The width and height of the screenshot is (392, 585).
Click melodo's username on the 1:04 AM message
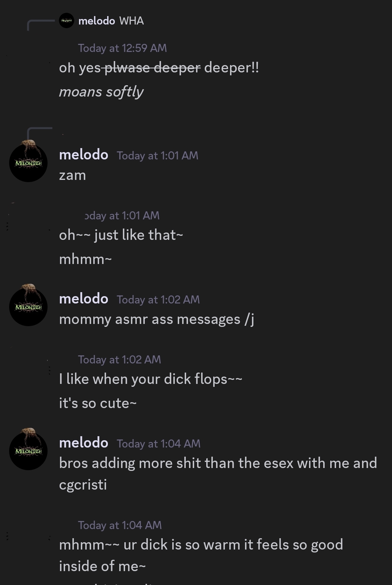(83, 443)
